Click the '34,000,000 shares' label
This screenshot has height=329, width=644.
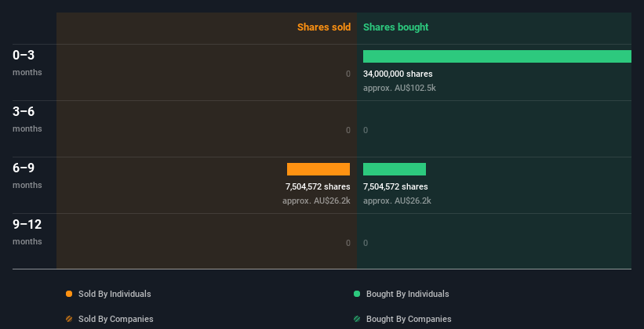click(398, 74)
